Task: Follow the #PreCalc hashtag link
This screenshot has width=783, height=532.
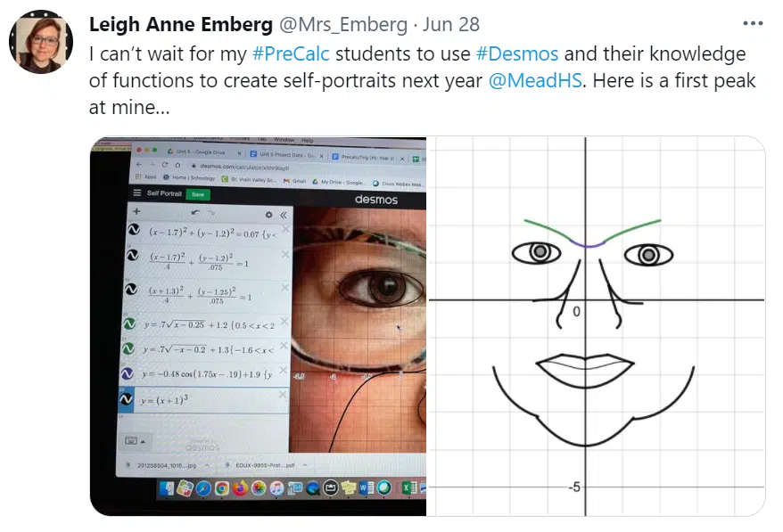Action: (x=291, y=53)
